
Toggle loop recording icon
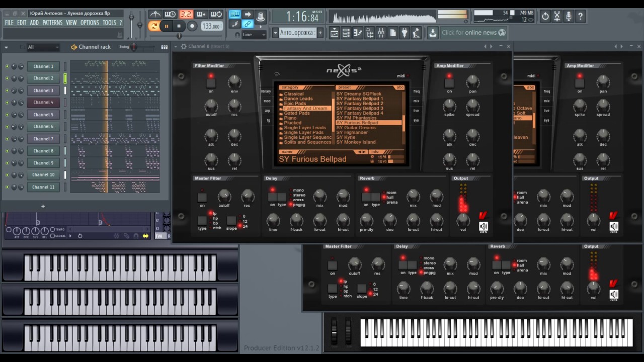coord(216,14)
